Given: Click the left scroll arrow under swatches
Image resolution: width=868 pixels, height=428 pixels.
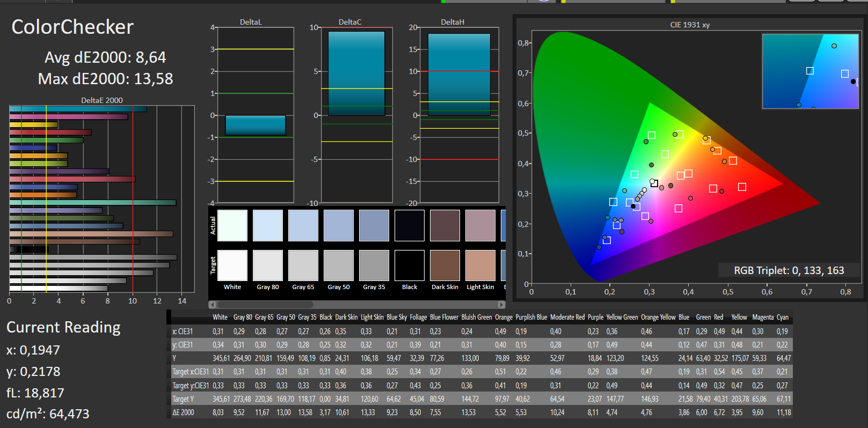Looking at the screenshot, I should pyautogui.click(x=212, y=304).
